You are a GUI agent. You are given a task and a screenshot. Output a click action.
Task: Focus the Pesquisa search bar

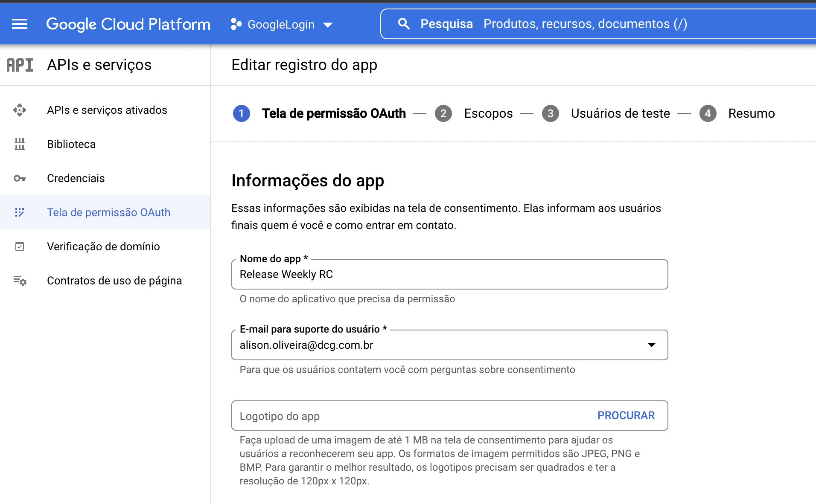coord(597,24)
